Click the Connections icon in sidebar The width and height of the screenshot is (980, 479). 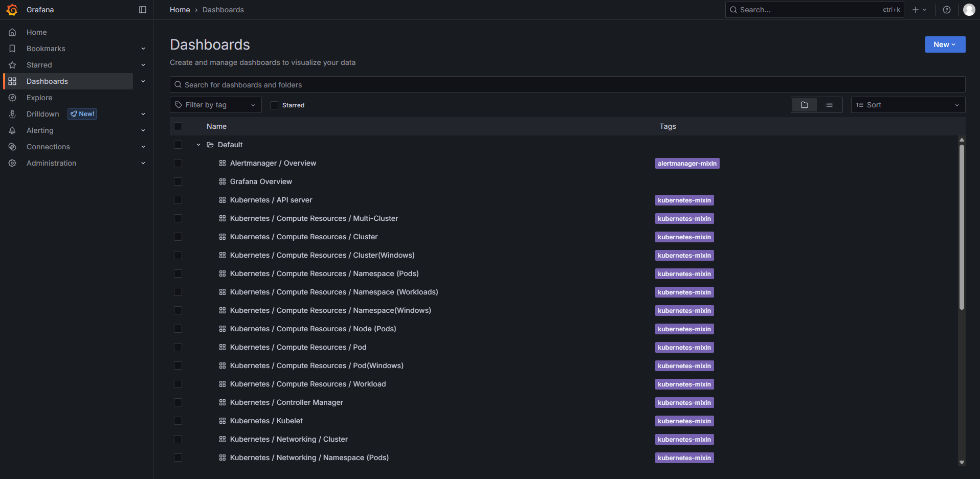tap(12, 147)
